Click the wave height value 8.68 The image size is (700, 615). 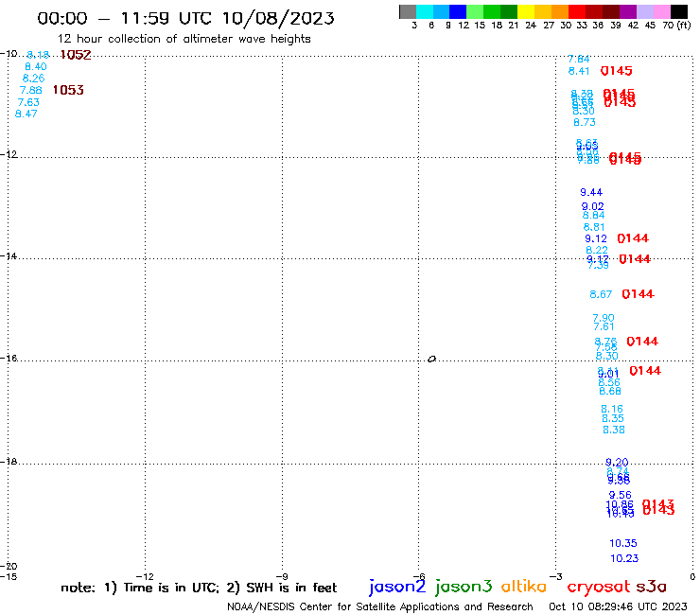610,392
